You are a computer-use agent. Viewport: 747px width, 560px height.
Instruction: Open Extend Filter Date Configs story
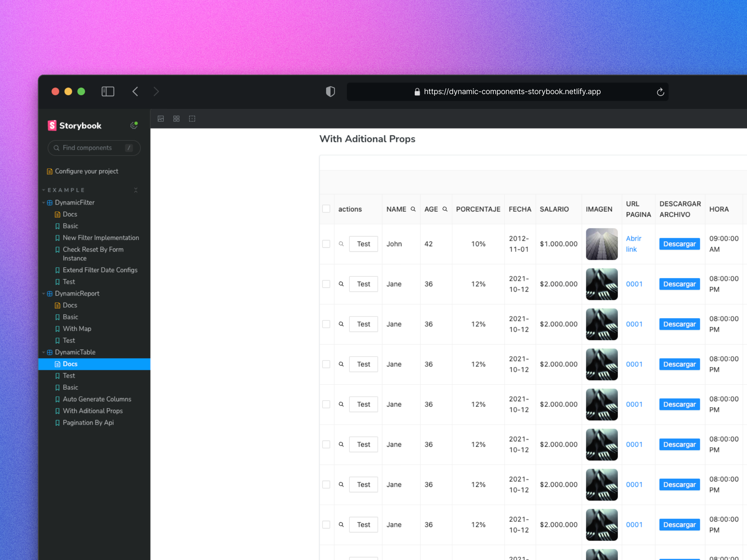tap(100, 270)
